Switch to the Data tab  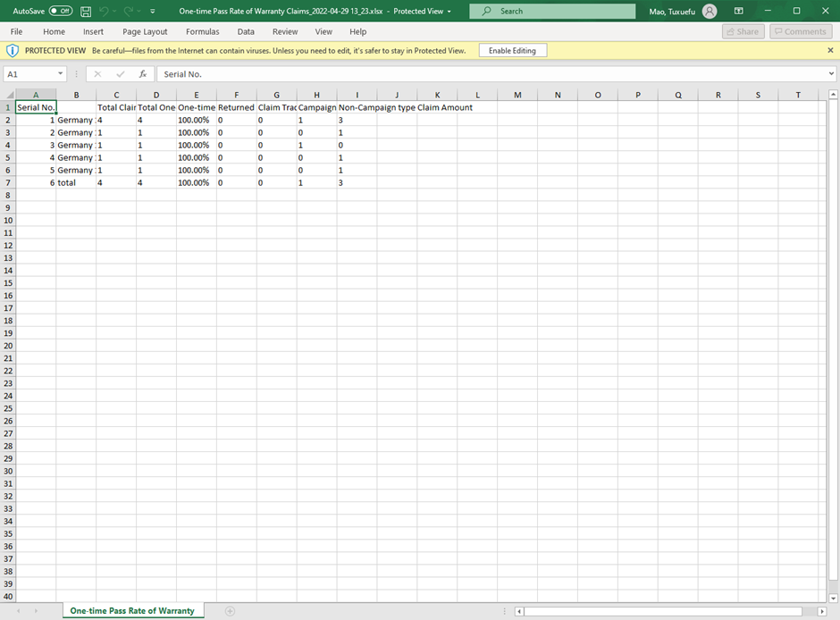246,31
